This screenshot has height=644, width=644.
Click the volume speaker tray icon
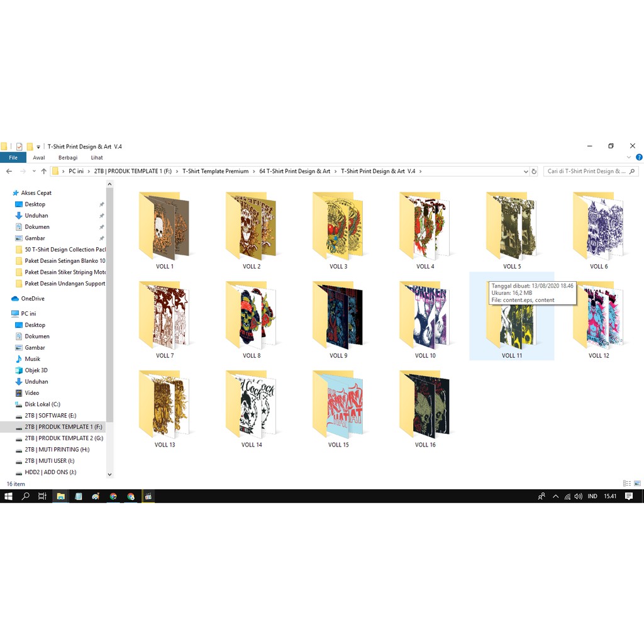tap(579, 496)
